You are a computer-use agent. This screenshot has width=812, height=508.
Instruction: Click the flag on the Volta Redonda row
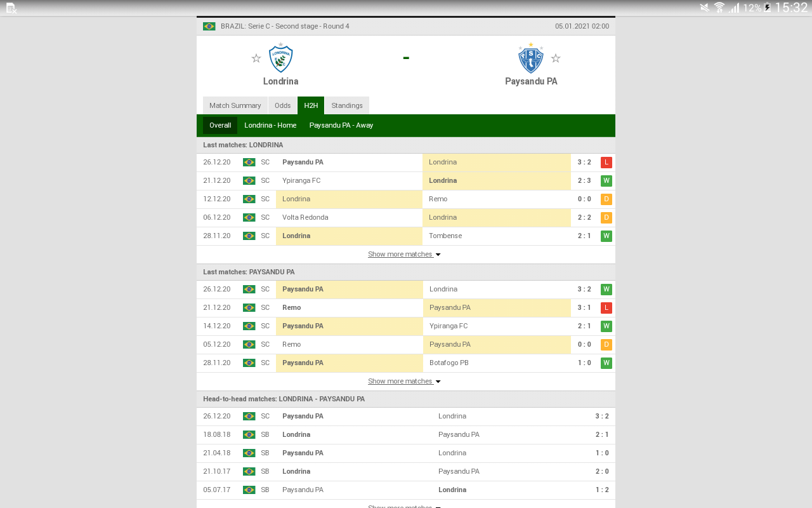pyautogui.click(x=249, y=218)
